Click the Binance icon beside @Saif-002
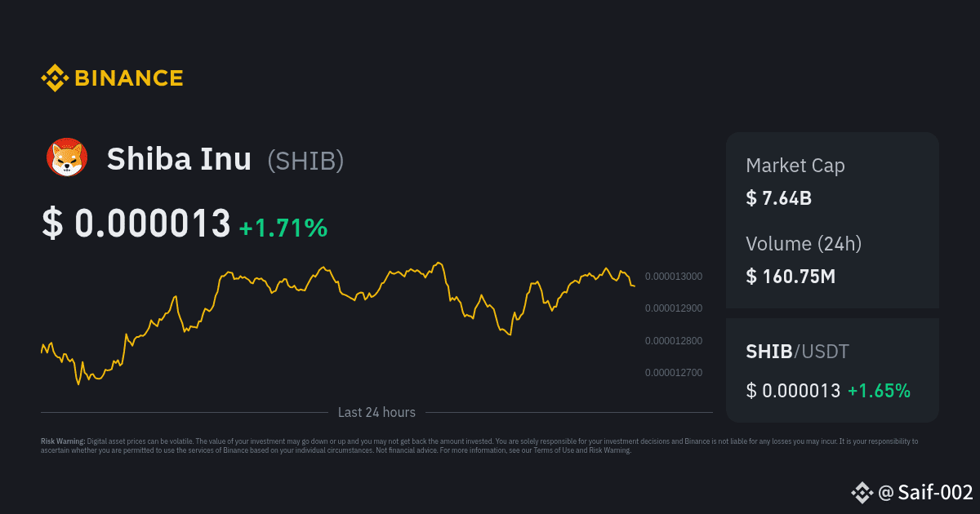980x514 pixels. pos(862,492)
